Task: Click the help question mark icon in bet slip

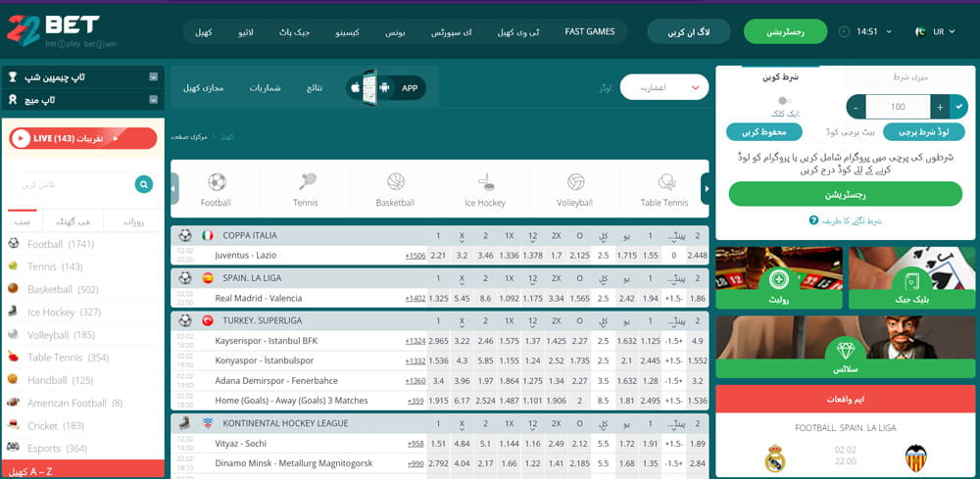Action: point(813,220)
